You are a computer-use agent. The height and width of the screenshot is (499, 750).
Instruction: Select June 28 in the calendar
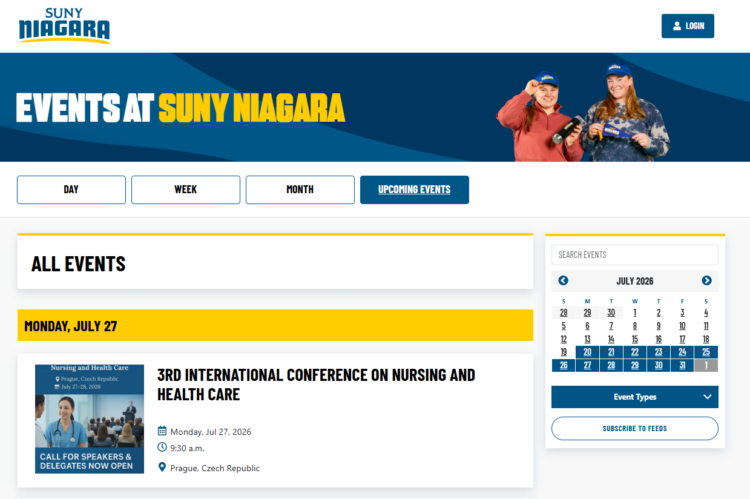(563, 313)
